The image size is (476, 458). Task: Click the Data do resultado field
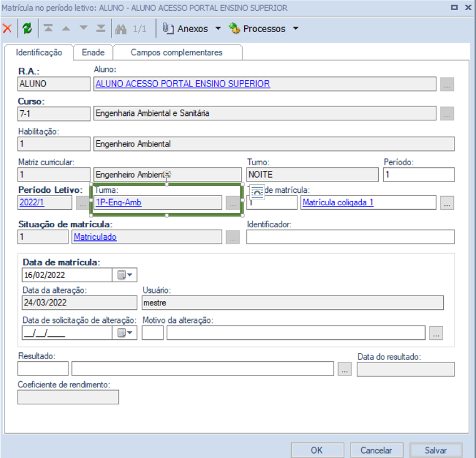point(405,369)
